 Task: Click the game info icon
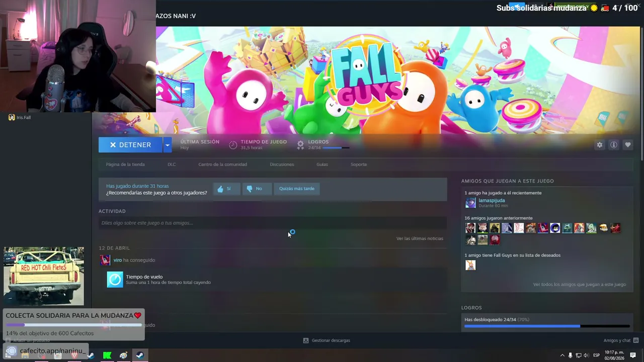613,145
